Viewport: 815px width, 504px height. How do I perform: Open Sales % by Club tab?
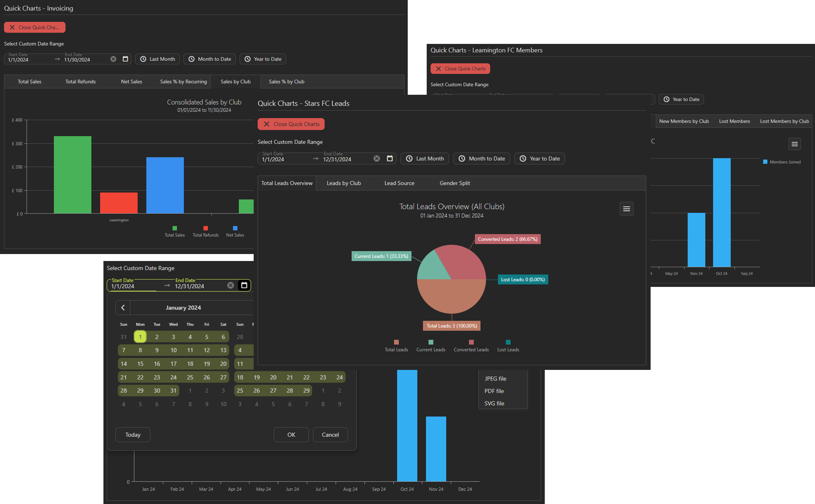(x=286, y=82)
